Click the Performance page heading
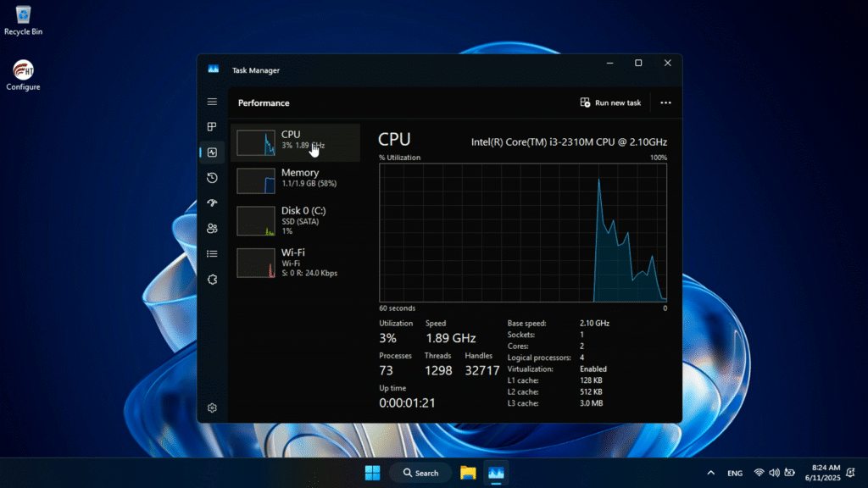The image size is (868, 488). pyautogui.click(x=264, y=103)
